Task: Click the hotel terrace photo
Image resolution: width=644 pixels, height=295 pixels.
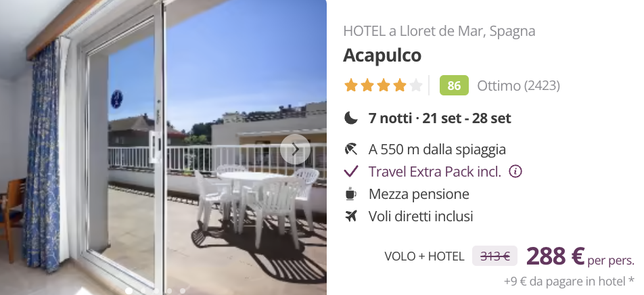Action: pos(163,147)
